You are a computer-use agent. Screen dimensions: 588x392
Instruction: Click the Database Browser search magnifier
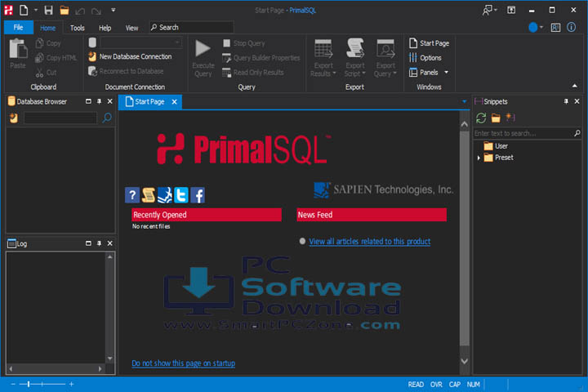tap(107, 118)
